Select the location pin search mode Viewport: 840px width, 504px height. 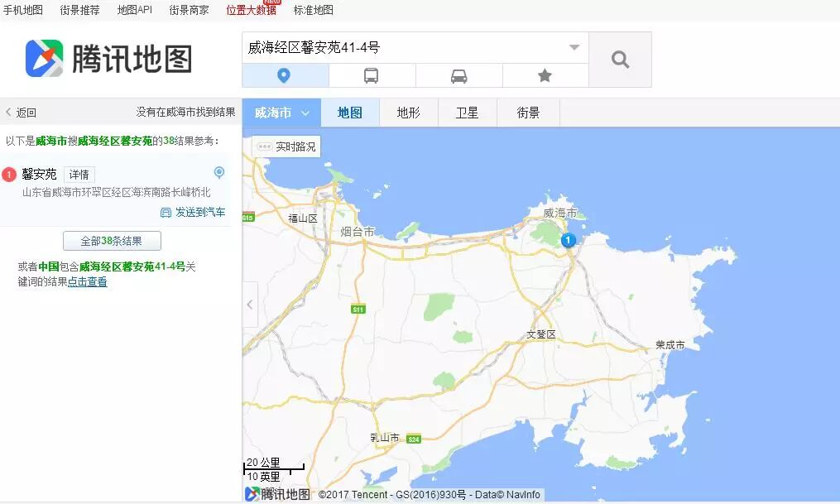pyautogui.click(x=285, y=75)
